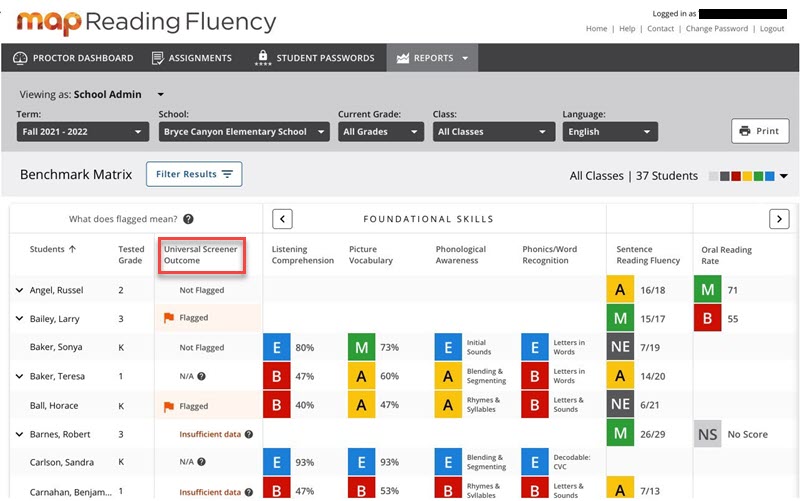
Task: Go to Proctor Dashboard tab
Action: [73, 58]
